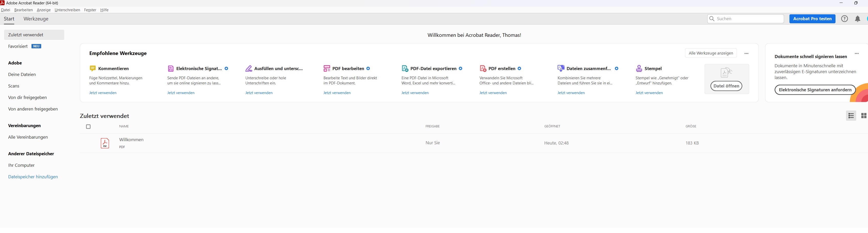Click the Willkommen PDF file icon
Viewport: 868px width, 233px height.
(x=105, y=143)
